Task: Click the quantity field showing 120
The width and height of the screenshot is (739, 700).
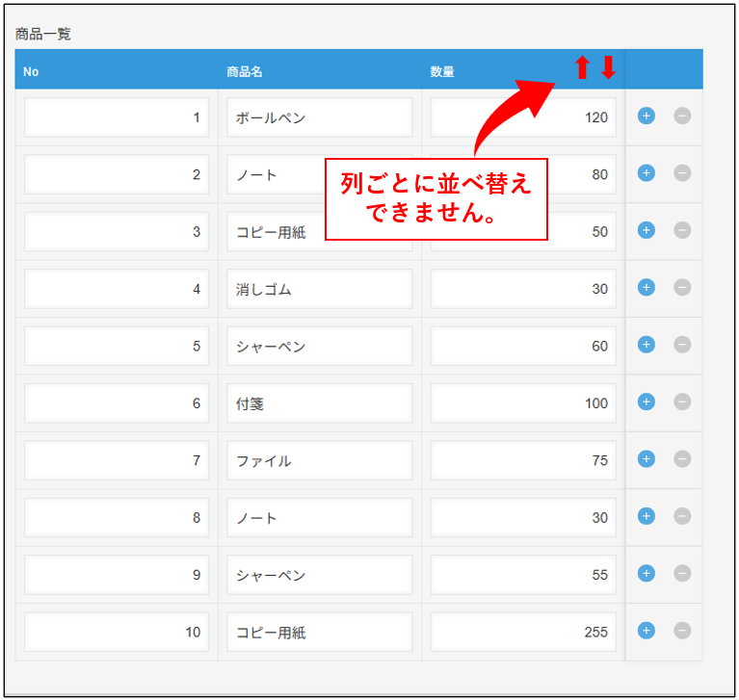Action: coord(522,117)
